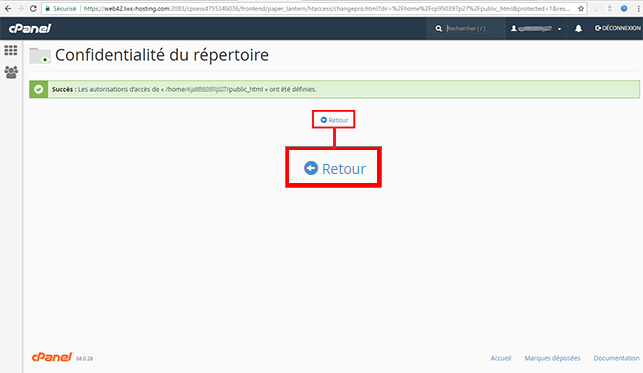643x373 pixels.
Task: Click the 'Succès' message text
Action: (184, 89)
